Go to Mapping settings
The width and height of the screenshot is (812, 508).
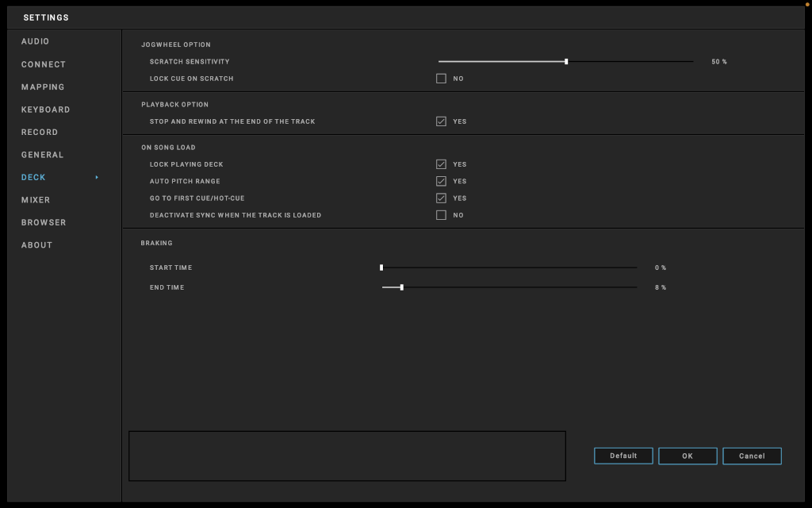click(x=43, y=87)
